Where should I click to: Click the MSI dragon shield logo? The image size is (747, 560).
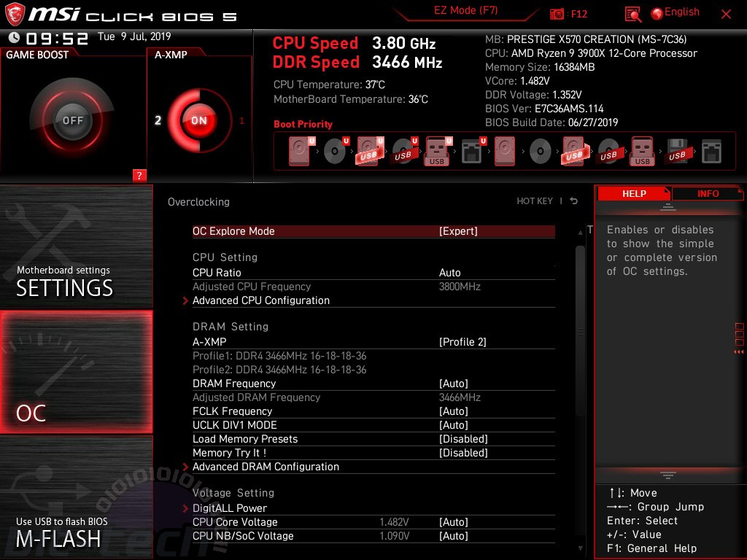tap(15, 15)
